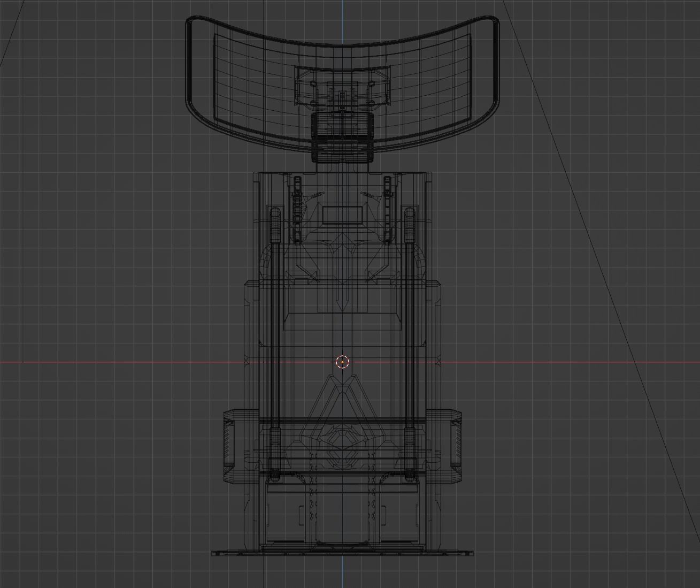Select the headrest mounting bracket below curved panel
Image resolution: width=700 pixels, height=588 pixels.
(x=342, y=136)
